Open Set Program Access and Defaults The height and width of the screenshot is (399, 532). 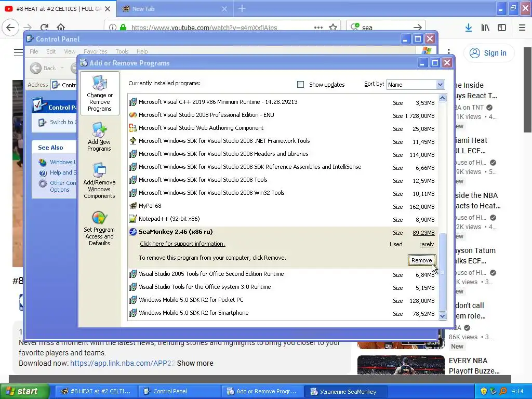[x=99, y=228]
